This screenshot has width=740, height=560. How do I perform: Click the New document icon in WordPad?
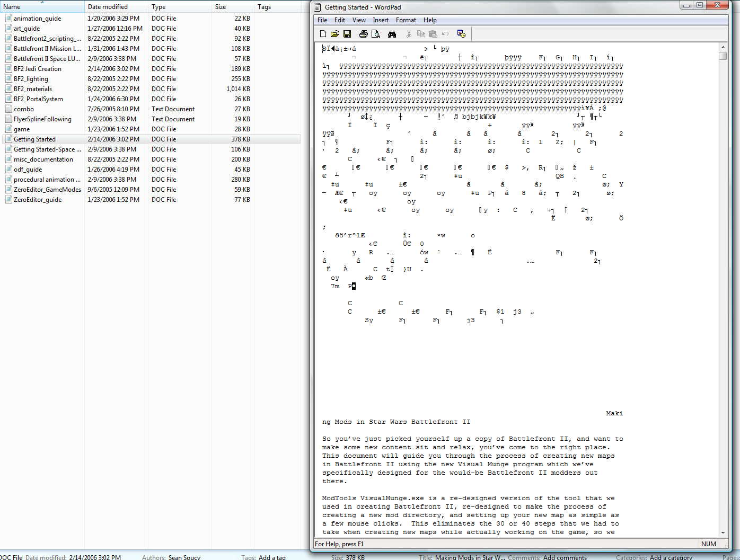click(x=323, y=34)
